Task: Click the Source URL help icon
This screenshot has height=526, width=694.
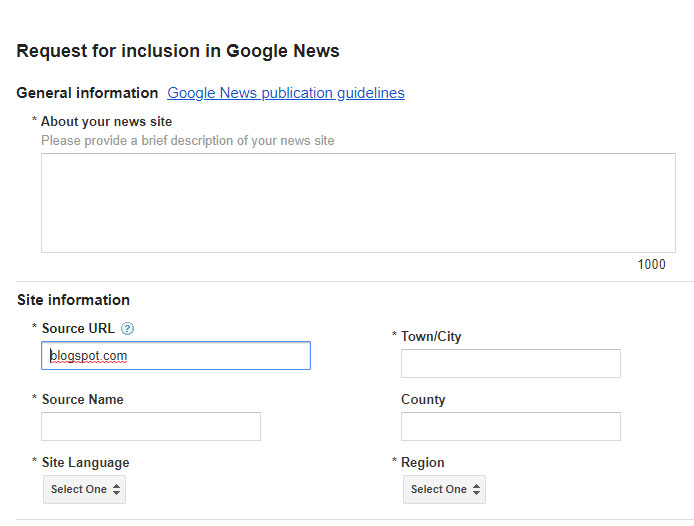Action: tap(127, 329)
